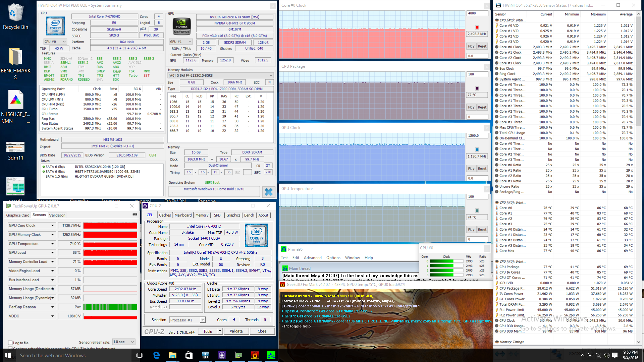644x362 pixels.
Task: Click the Intel Core i7 logo in HWiNFO summary
Action: coord(55,26)
